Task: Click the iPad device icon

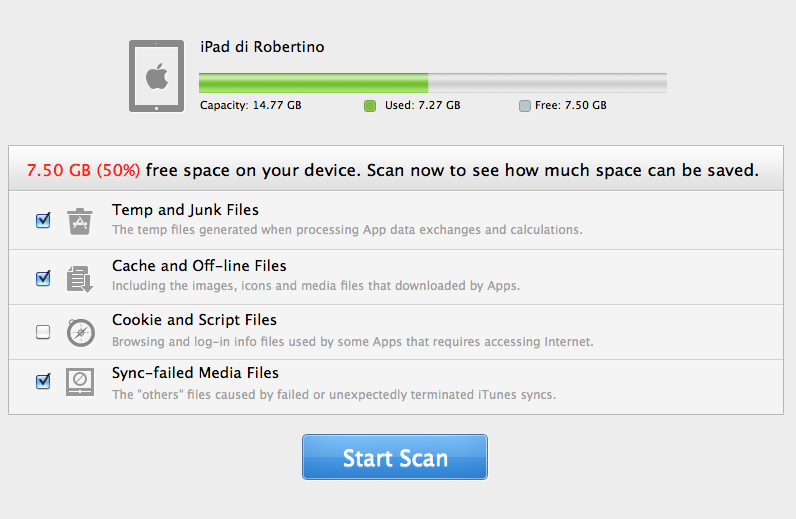Action: click(x=156, y=76)
